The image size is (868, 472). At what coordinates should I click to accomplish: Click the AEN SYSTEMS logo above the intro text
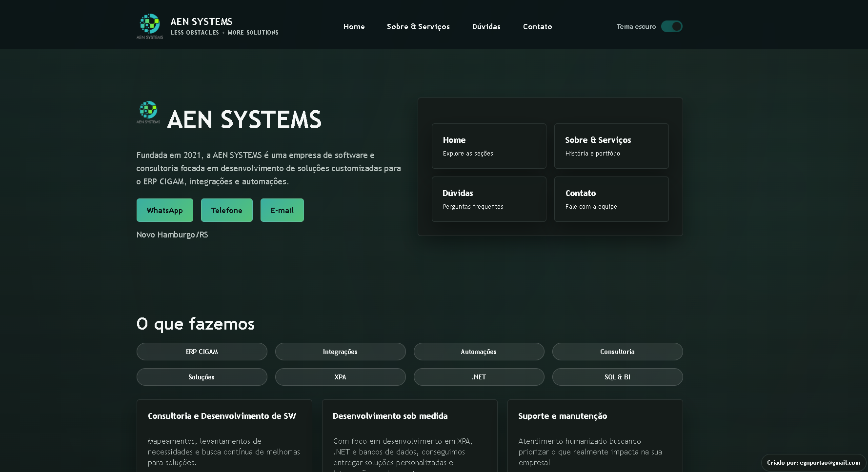coord(148,113)
